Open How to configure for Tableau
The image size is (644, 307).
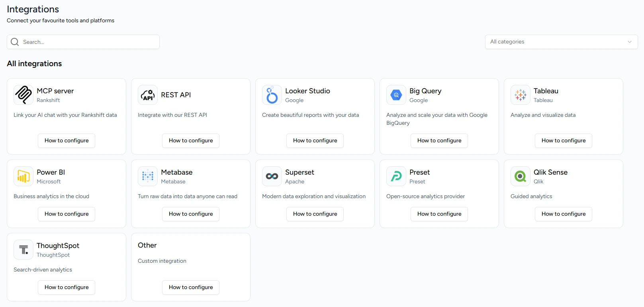(564, 141)
